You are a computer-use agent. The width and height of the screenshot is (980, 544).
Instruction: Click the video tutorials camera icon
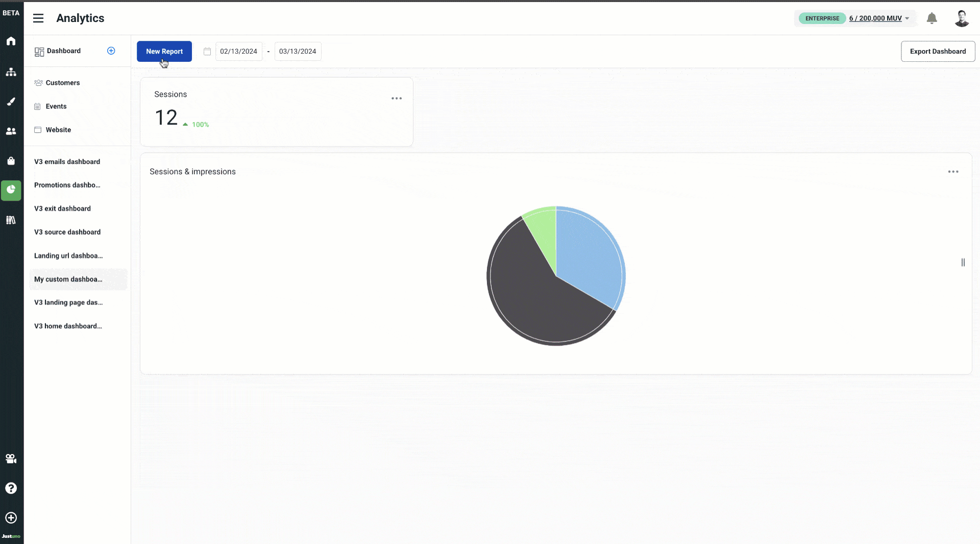coord(11,459)
